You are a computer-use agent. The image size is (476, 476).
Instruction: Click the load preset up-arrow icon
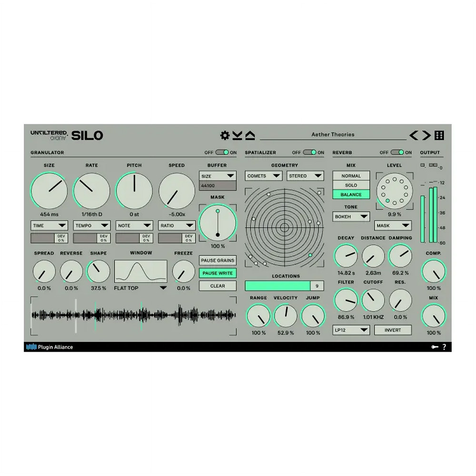click(x=250, y=135)
